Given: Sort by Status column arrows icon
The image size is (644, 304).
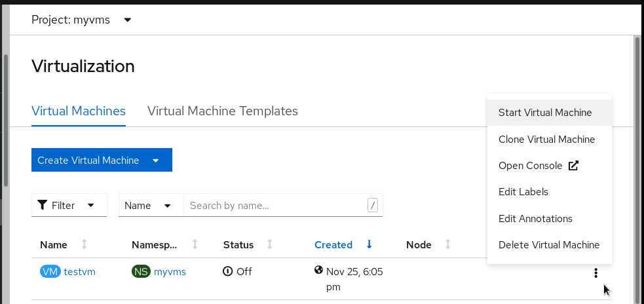Looking at the screenshot, I should tap(270, 244).
